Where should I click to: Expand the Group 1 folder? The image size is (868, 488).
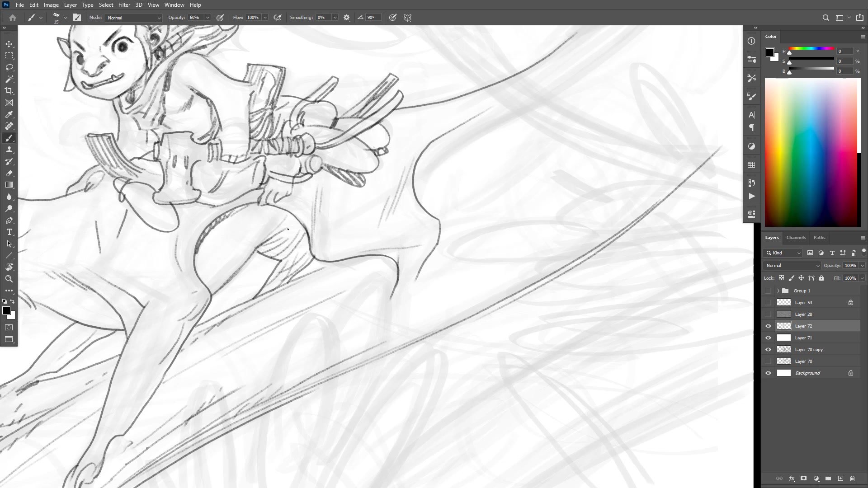(x=778, y=291)
